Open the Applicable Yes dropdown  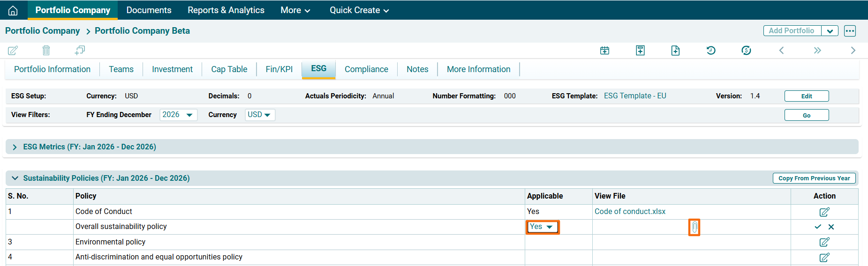542,227
